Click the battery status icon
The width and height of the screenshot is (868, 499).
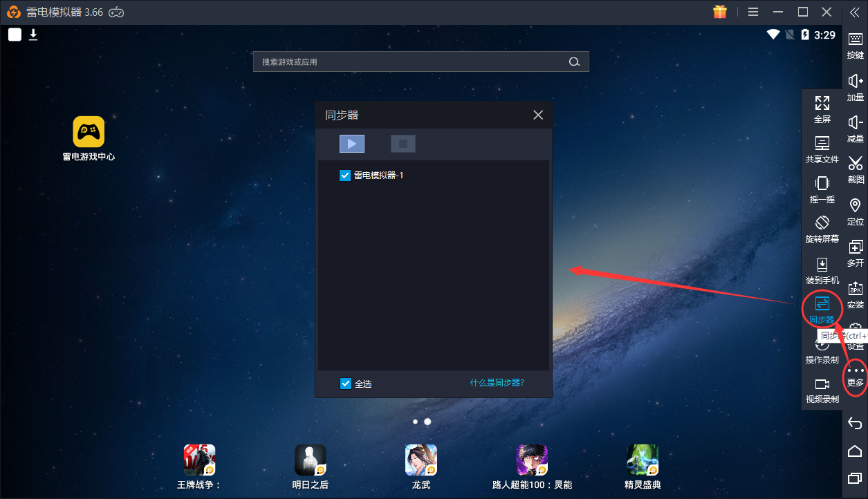pyautogui.click(x=805, y=35)
